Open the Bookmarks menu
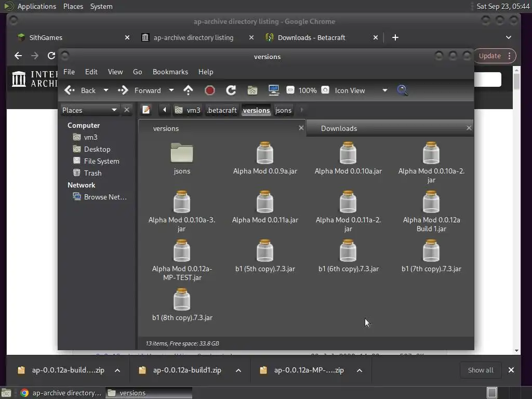Viewport: 532px width, 399px height. point(170,72)
